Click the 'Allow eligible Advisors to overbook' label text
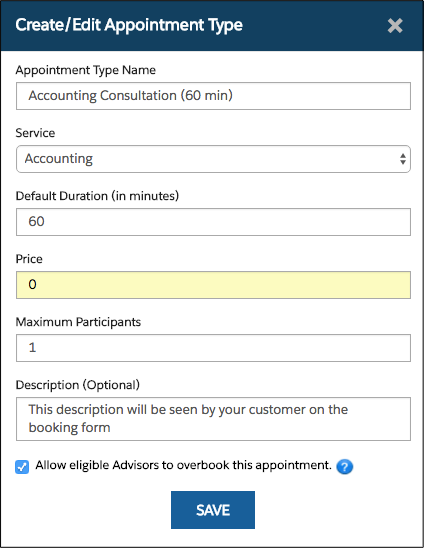Screen dimensions: 424x548 coord(184,465)
